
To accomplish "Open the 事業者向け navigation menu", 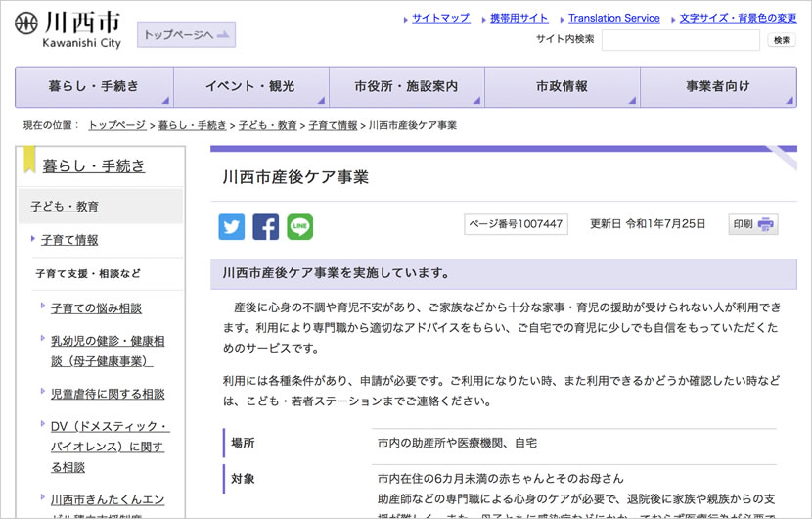I will click(x=718, y=86).
